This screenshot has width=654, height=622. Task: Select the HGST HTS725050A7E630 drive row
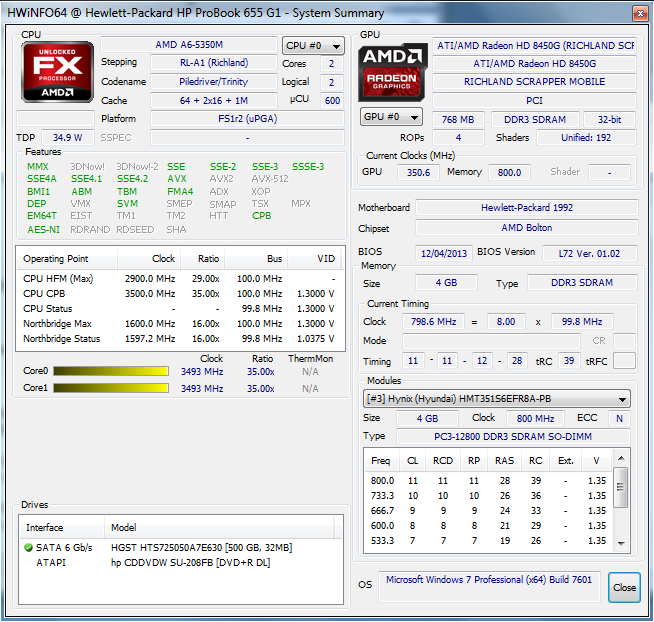(181, 547)
